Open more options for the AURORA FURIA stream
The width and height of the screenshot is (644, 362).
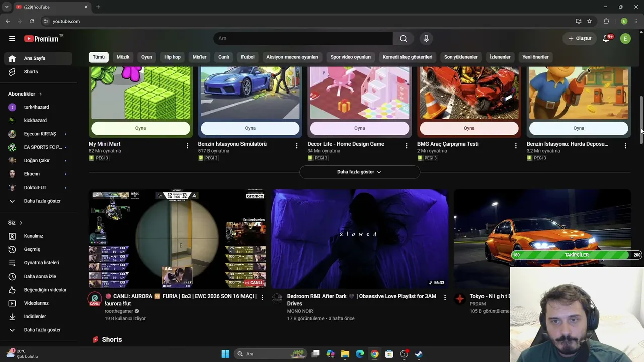pyautogui.click(x=262, y=298)
